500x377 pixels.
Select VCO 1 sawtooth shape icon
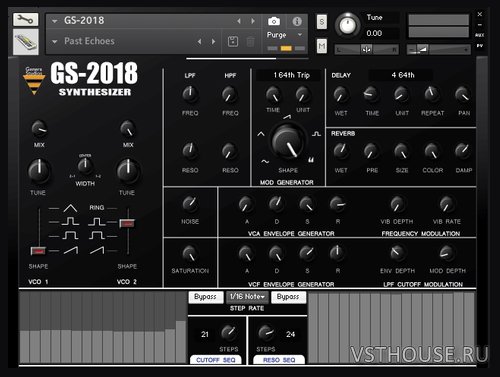pos(71,250)
